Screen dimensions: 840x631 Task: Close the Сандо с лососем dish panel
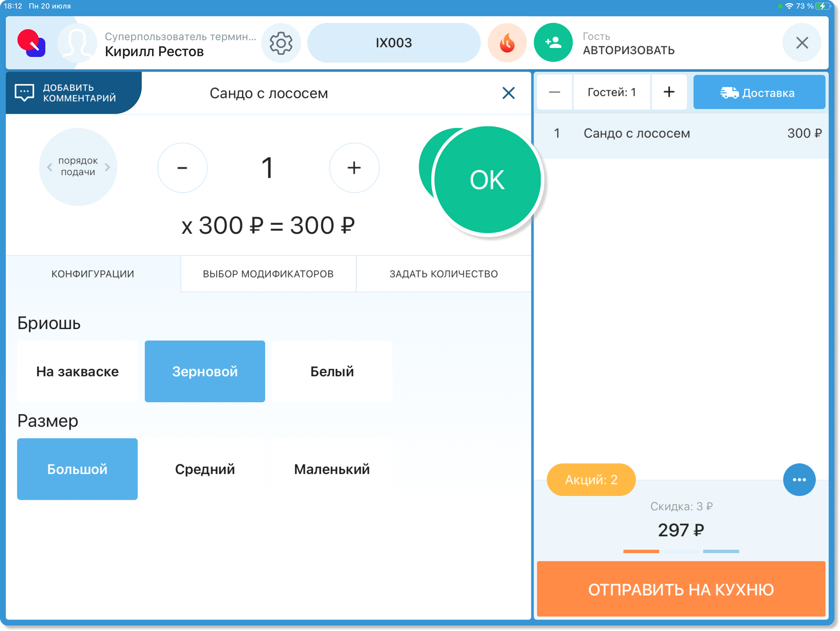(509, 93)
